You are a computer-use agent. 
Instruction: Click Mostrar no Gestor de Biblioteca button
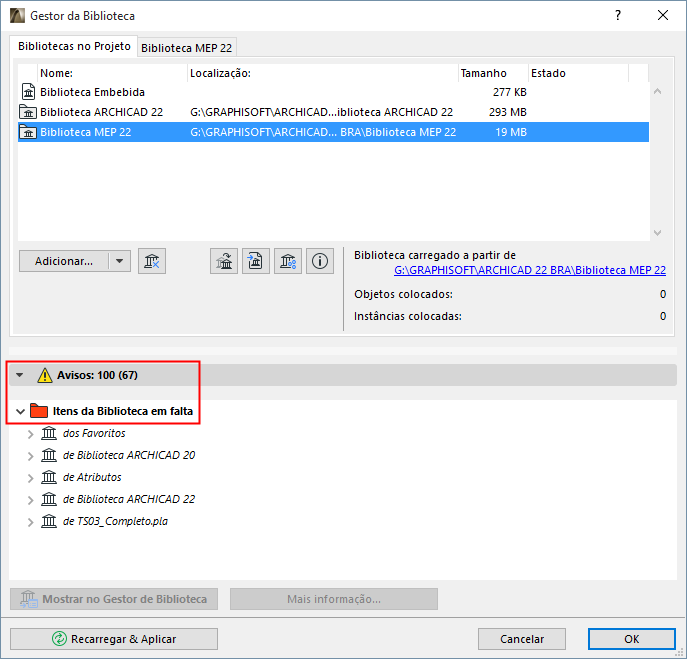tap(114, 599)
